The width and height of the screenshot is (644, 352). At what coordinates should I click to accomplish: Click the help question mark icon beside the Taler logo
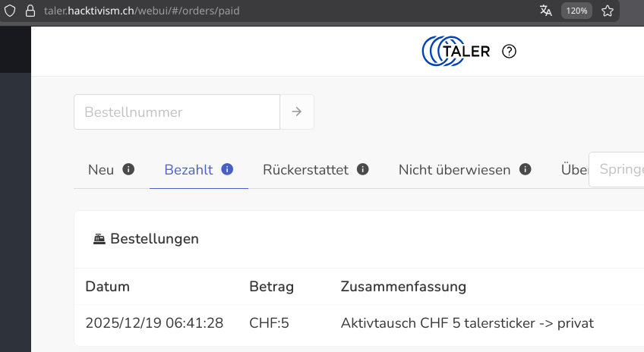[510, 52]
